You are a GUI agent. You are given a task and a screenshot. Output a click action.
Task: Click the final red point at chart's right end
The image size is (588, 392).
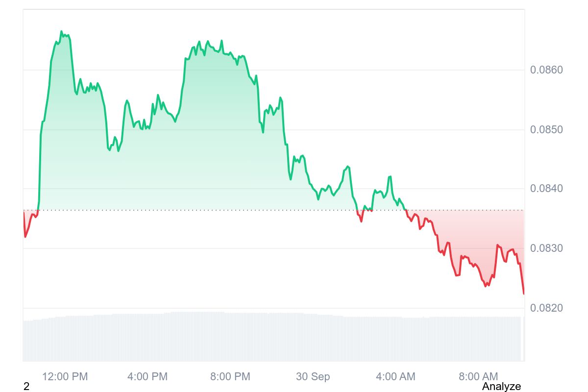click(524, 294)
